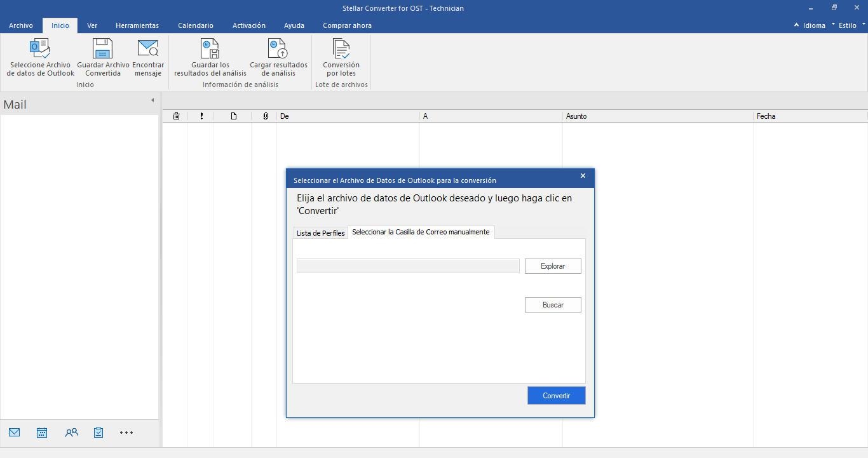868x458 pixels.
Task: Click the Mail pane title
Action: (x=15, y=105)
